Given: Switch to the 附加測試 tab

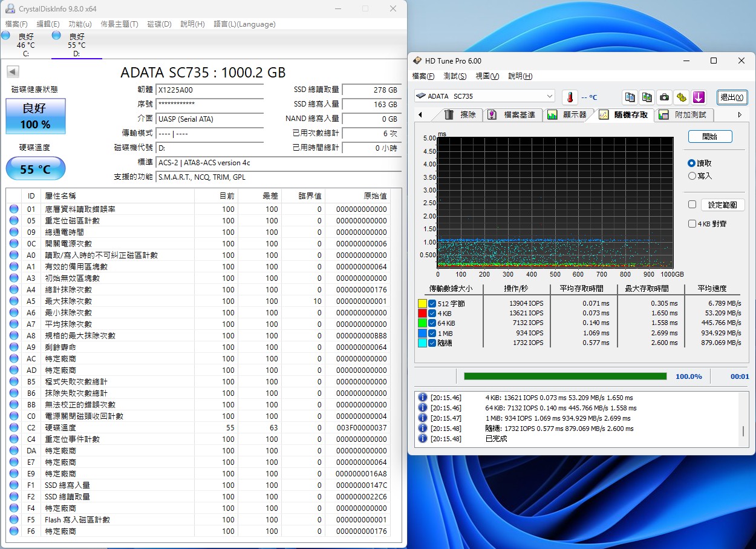Looking at the screenshot, I should pyautogui.click(x=685, y=114).
